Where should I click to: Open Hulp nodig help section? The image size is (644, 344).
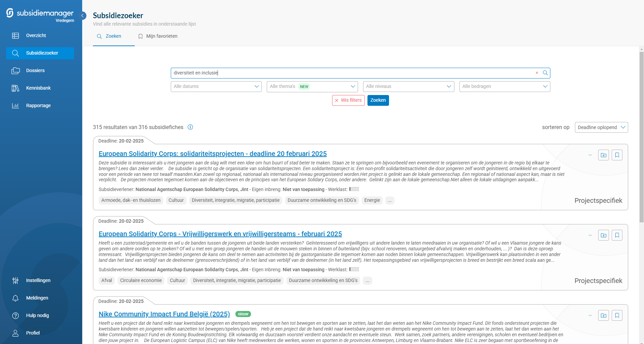point(37,315)
